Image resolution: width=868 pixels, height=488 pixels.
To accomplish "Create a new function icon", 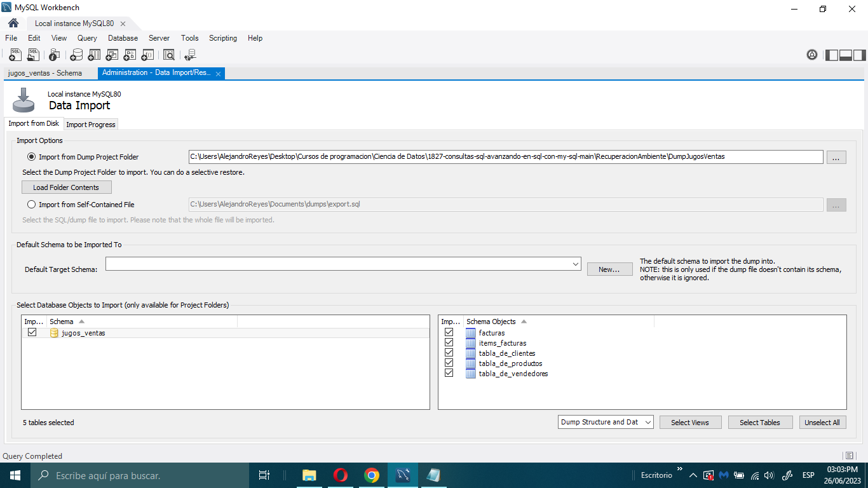I will [147, 55].
